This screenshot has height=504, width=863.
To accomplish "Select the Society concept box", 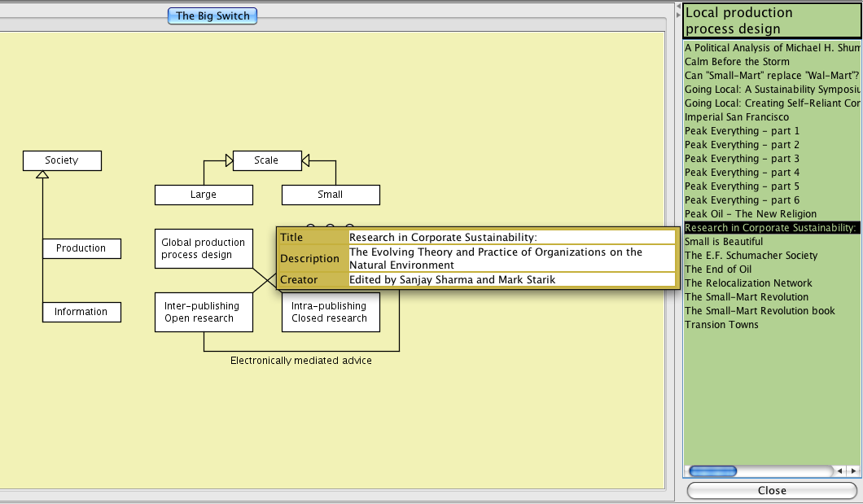I will [x=62, y=160].
